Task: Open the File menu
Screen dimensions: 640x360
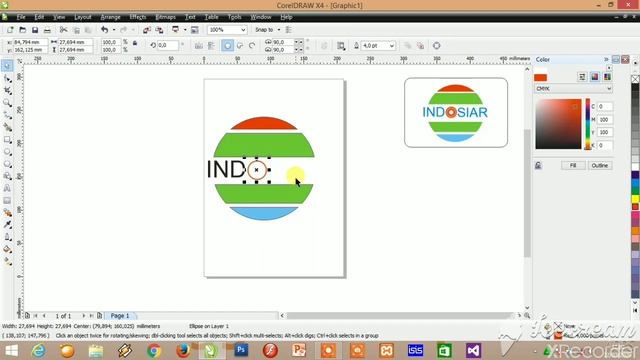Action: point(21,17)
